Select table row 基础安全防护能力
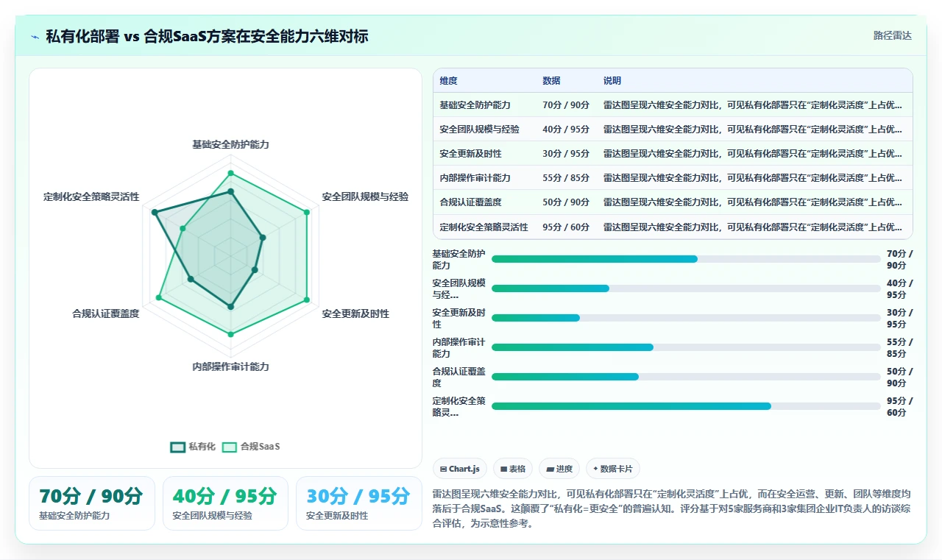The height and width of the screenshot is (560, 942). [x=673, y=104]
